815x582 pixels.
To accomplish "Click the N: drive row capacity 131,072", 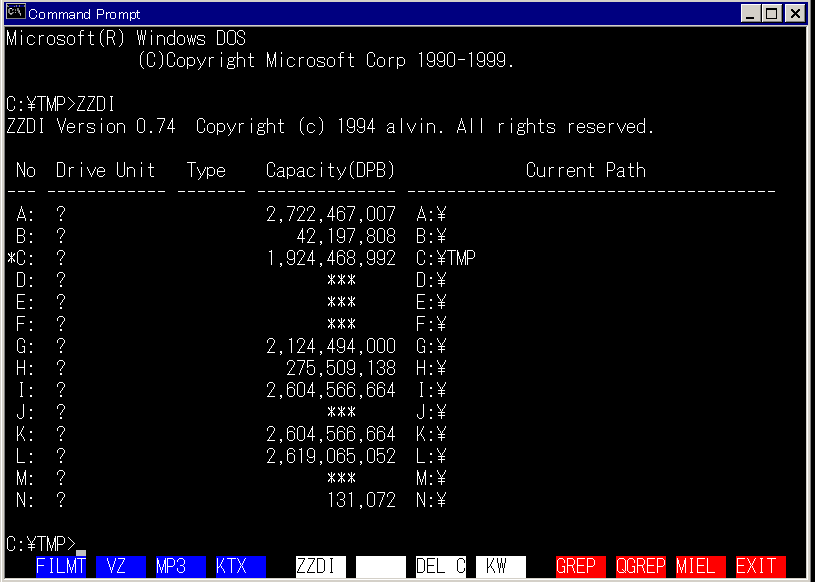I will [361, 500].
